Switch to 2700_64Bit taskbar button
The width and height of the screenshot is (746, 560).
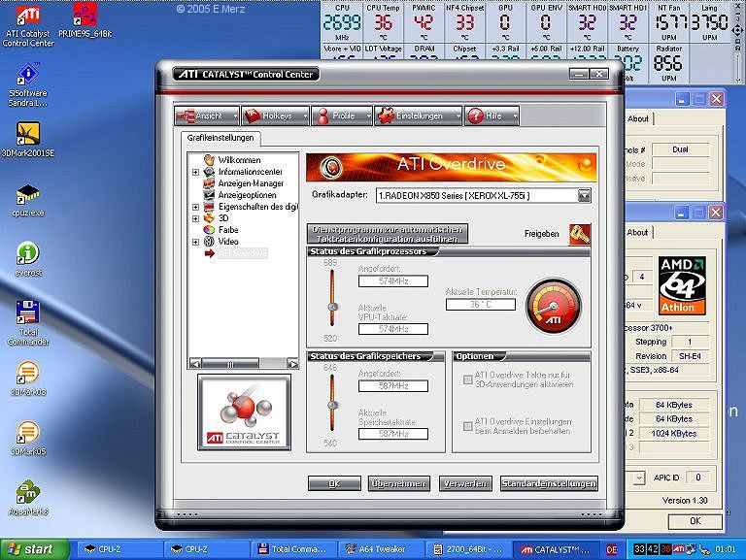pos(467,549)
